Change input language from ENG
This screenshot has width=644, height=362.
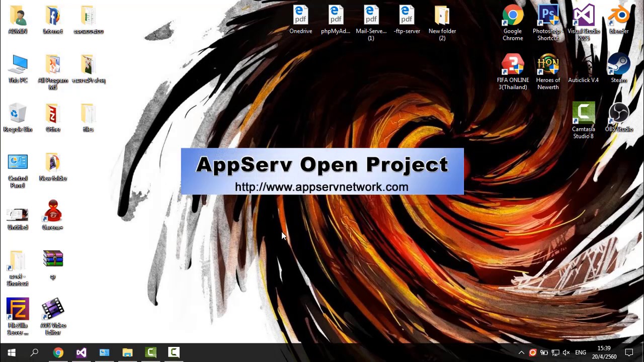pos(581,352)
